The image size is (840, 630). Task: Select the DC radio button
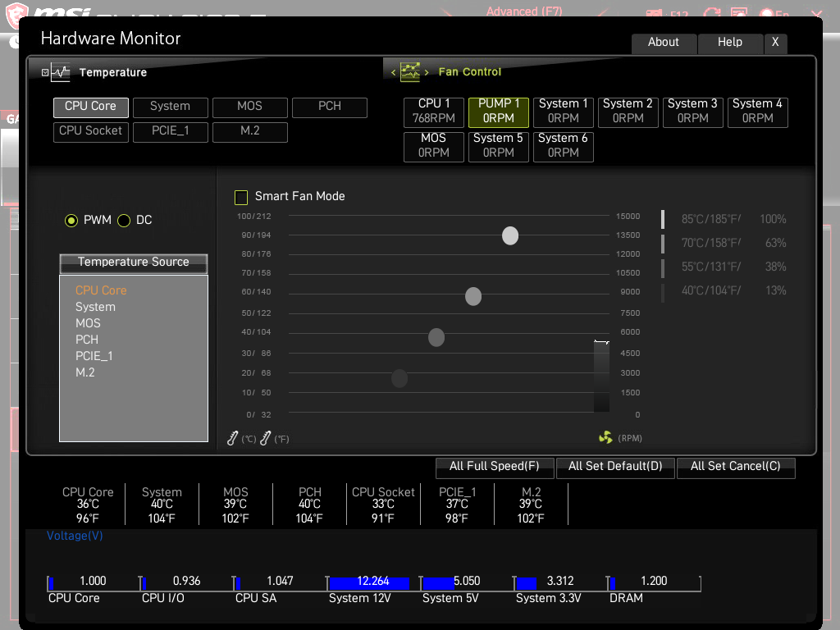(x=124, y=220)
